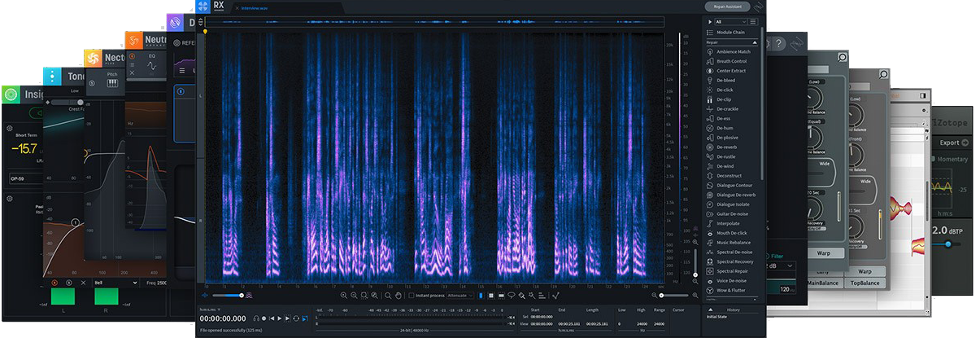Select the grab and drag hand tool
Screen dimensions: 980x338
tap(399, 295)
